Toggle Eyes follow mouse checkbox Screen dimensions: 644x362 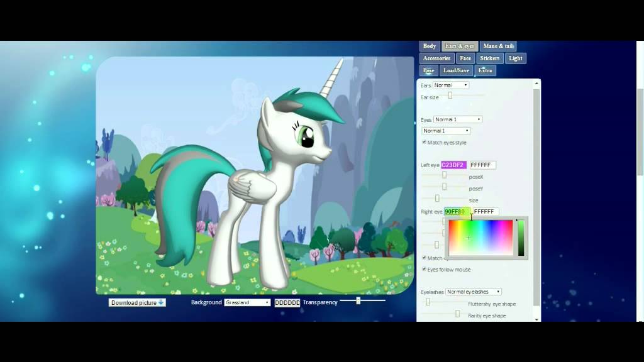pos(424,269)
